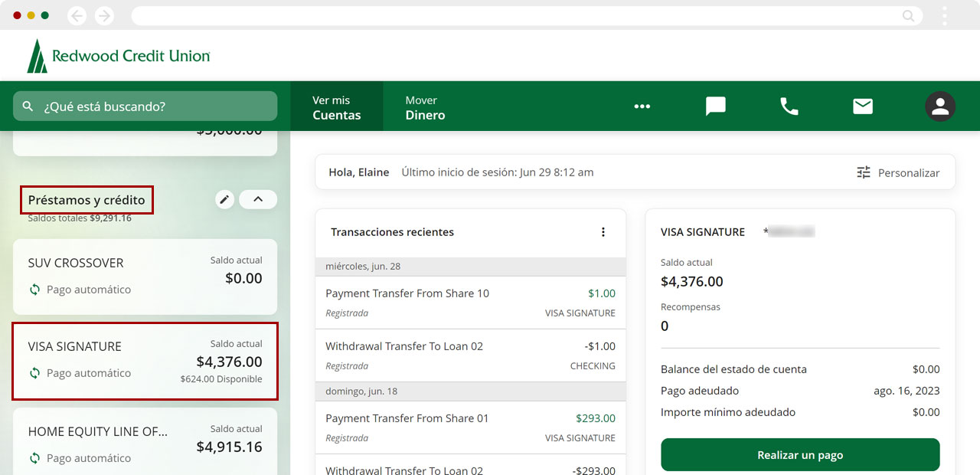The height and width of the screenshot is (475, 980).
Task: Open the $293.00 Payment Transfer From Share 01
Action: click(470, 427)
